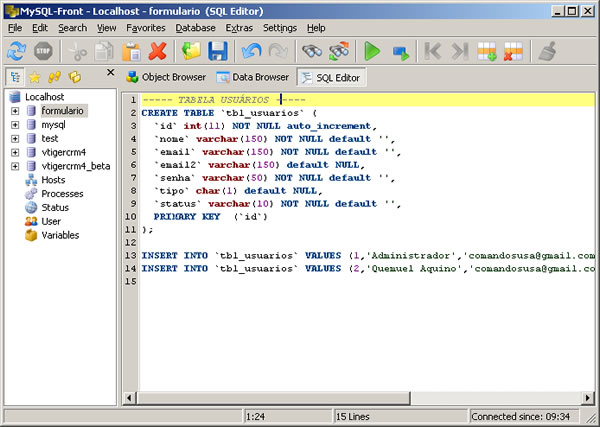Open the Help menu

316,28
